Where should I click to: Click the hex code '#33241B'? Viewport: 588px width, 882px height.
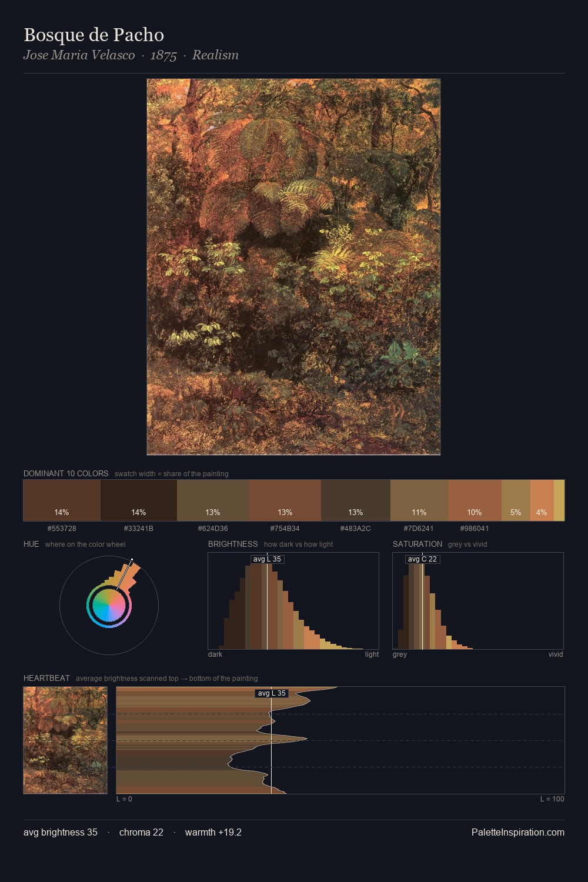coord(139,528)
